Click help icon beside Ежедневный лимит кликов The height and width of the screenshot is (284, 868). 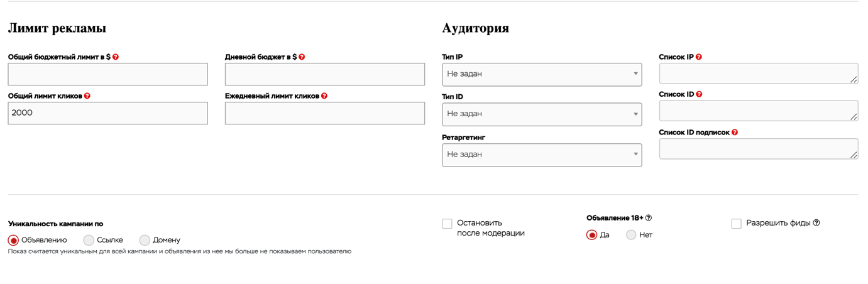[x=324, y=96]
